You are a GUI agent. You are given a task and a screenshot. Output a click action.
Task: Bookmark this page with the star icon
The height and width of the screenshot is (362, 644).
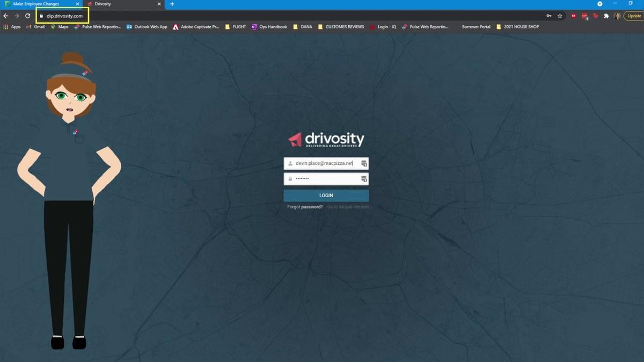coord(560,16)
